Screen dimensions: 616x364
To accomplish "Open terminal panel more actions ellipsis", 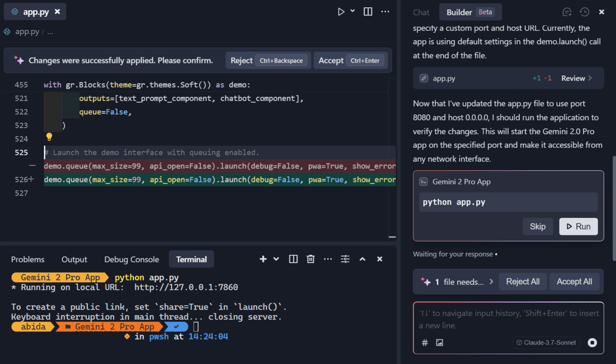I will click(328, 259).
